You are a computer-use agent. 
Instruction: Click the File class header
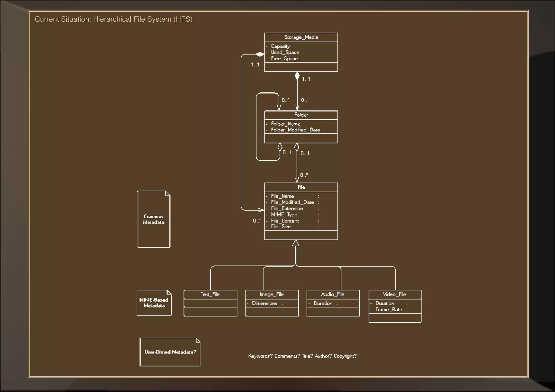(301, 187)
